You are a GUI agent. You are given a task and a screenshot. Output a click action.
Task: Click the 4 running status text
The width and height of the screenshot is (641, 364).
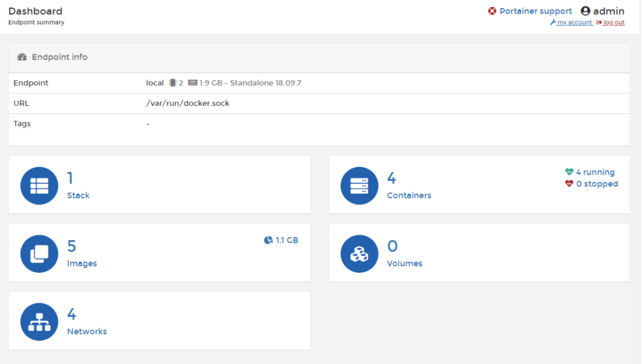pos(595,172)
